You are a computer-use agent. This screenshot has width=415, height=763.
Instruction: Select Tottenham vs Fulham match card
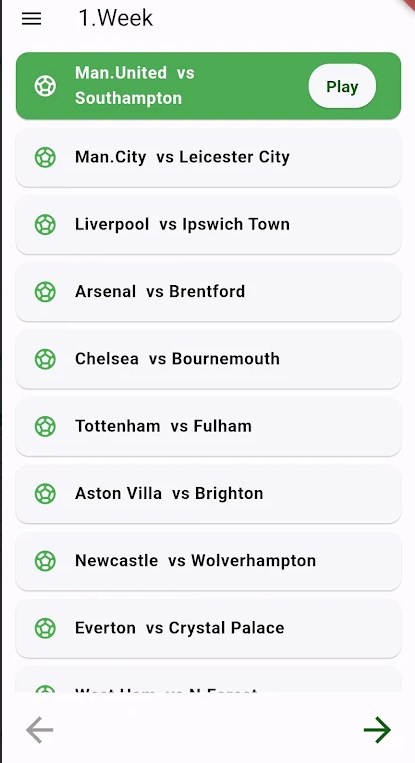point(208,427)
